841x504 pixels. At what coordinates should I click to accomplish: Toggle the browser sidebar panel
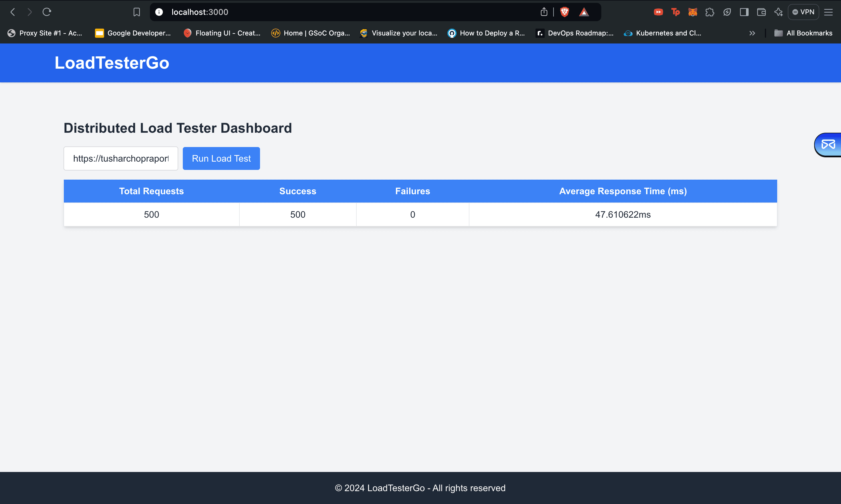[744, 12]
